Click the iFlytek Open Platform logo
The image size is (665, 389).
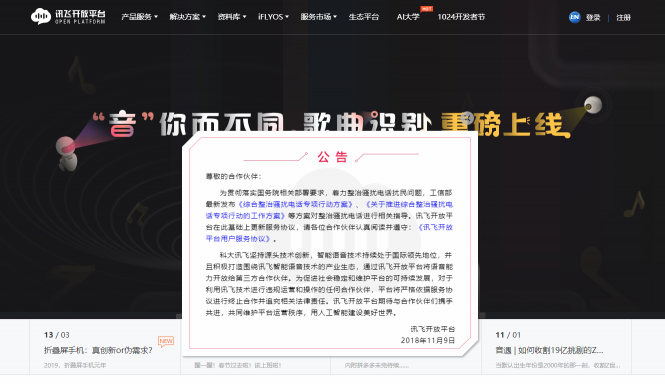point(68,17)
